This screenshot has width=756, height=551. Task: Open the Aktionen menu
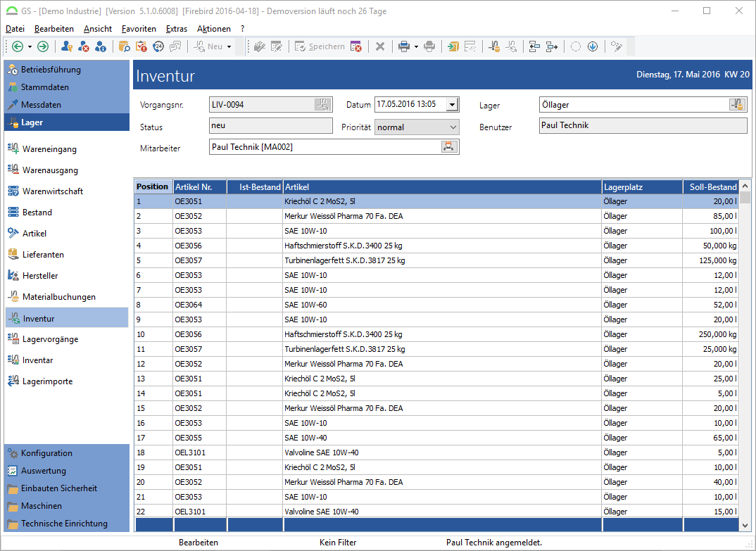[213, 29]
